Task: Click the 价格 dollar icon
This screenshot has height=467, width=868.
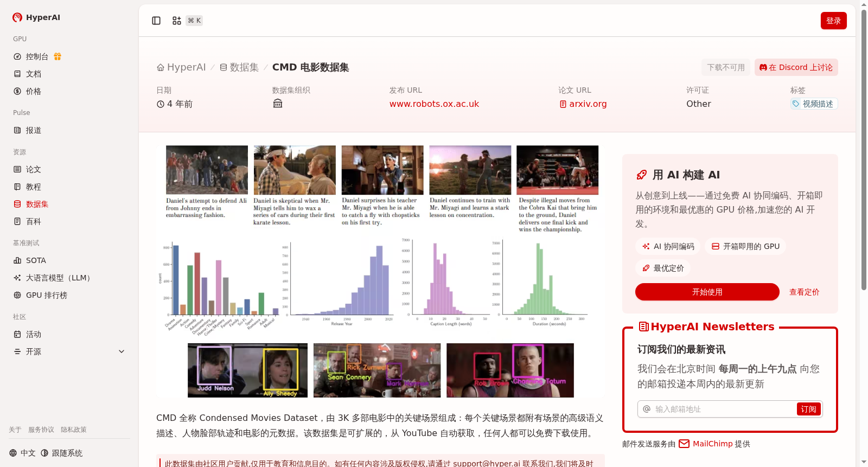Action: (x=17, y=91)
